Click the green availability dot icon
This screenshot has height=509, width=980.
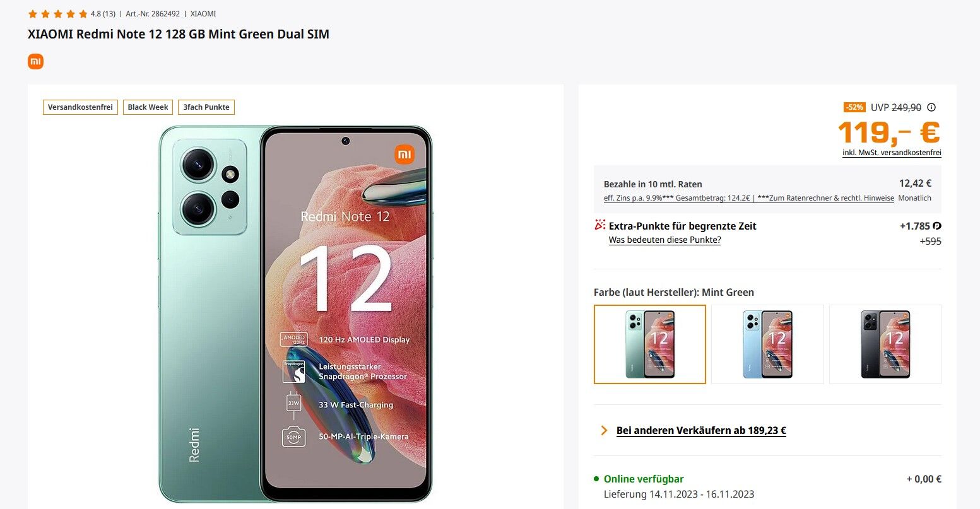point(596,479)
